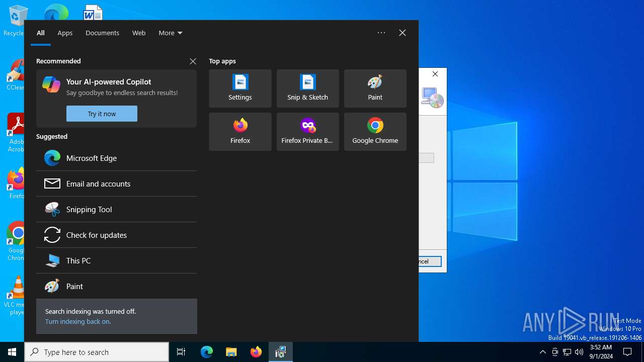Image resolution: width=644 pixels, height=362 pixels.
Task: Open Email and accounts suggestion
Action: coord(116,184)
